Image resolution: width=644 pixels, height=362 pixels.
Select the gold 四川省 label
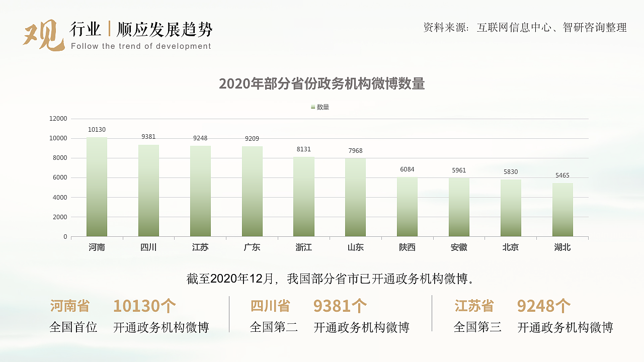point(270,306)
